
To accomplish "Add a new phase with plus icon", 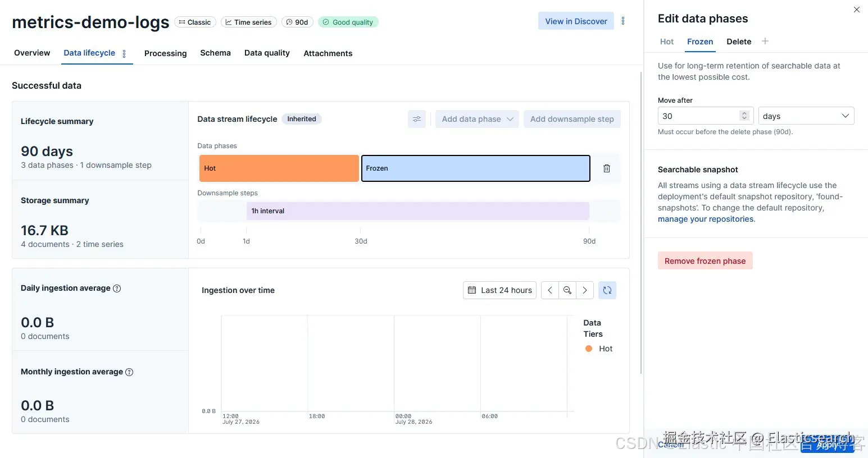I will point(765,41).
